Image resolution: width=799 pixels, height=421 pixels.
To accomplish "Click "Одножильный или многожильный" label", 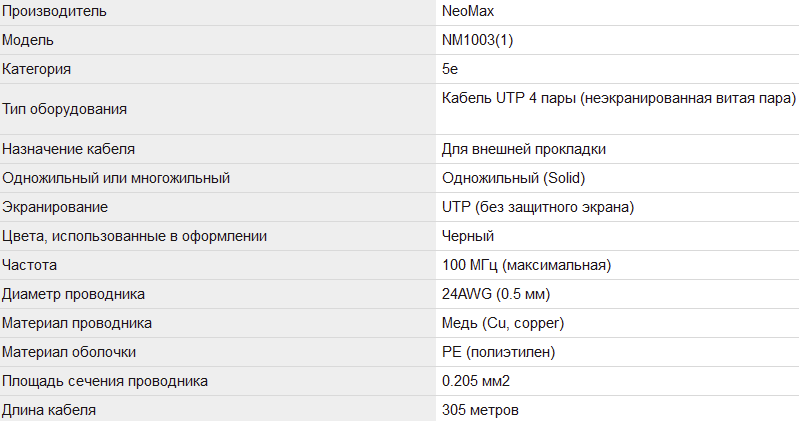I will [116, 178].
